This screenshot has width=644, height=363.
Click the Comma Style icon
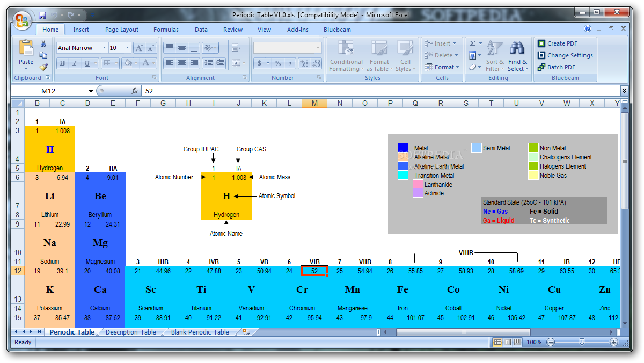(x=290, y=63)
